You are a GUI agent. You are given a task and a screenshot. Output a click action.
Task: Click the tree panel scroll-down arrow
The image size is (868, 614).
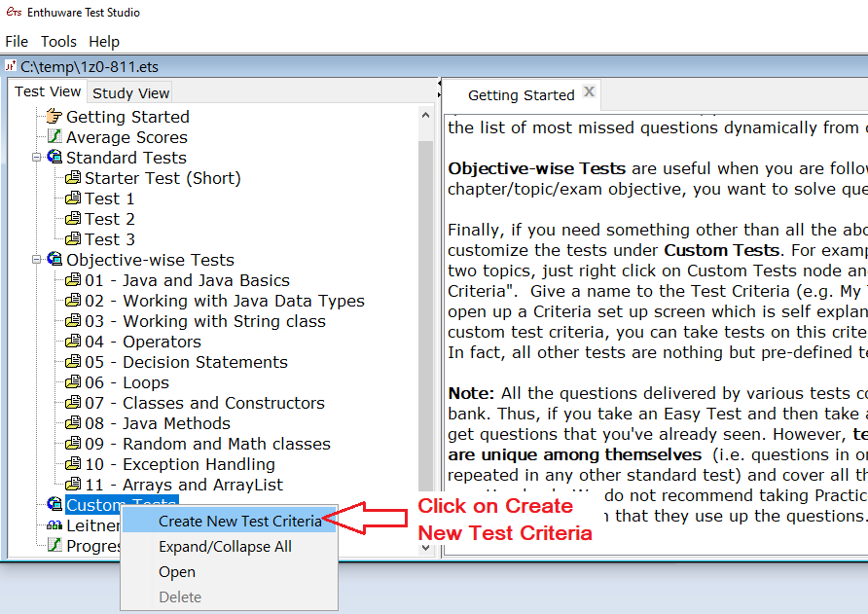(x=426, y=547)
